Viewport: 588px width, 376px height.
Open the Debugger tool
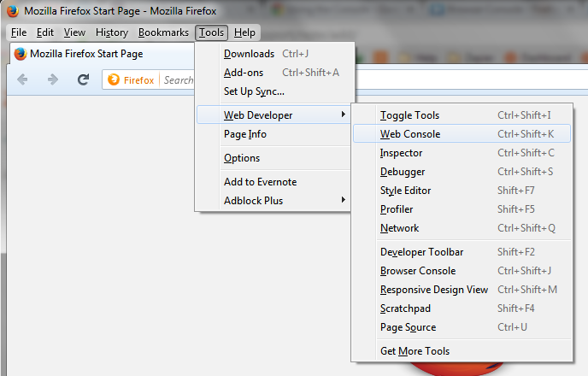click(462, 171)
